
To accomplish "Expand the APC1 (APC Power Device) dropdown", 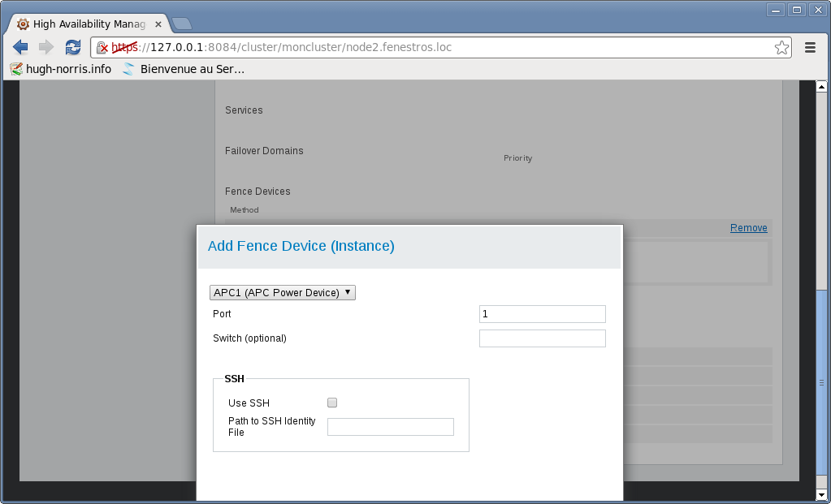I will coord(283,292).
